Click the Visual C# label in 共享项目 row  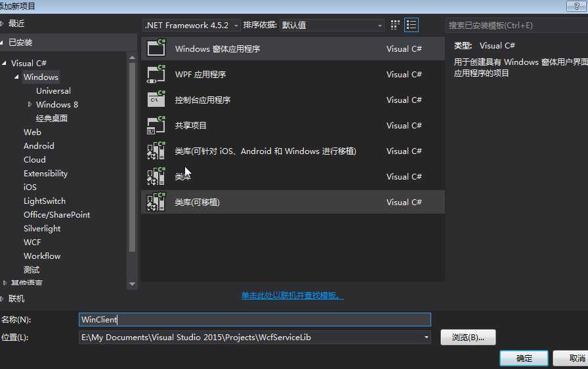(x=404, y=125)
